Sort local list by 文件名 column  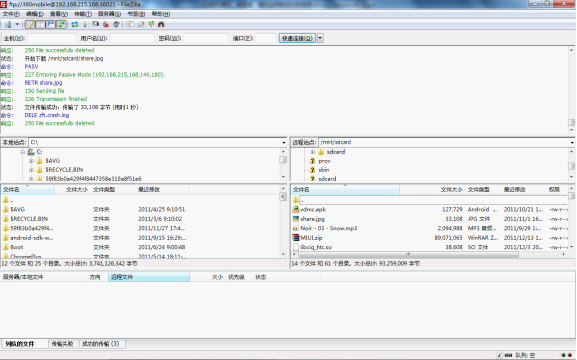click(28, 190)
